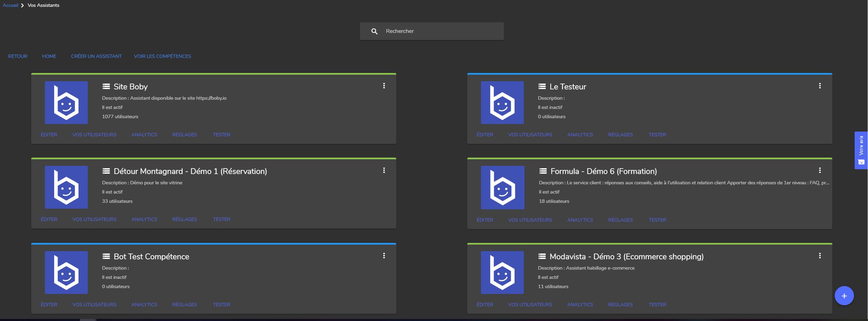Click list icon next to Formula title
Image resolution: width=868 pixels, height=321 pixels.
543,171
